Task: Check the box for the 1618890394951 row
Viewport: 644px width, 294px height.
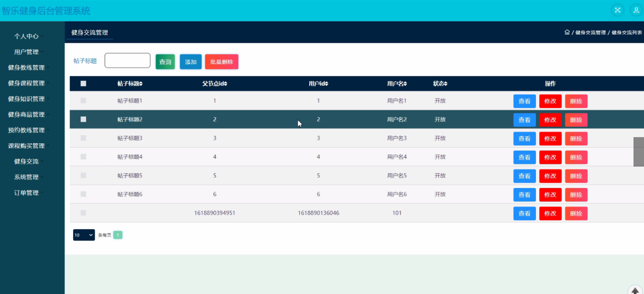Action: (x=84, y=213)
